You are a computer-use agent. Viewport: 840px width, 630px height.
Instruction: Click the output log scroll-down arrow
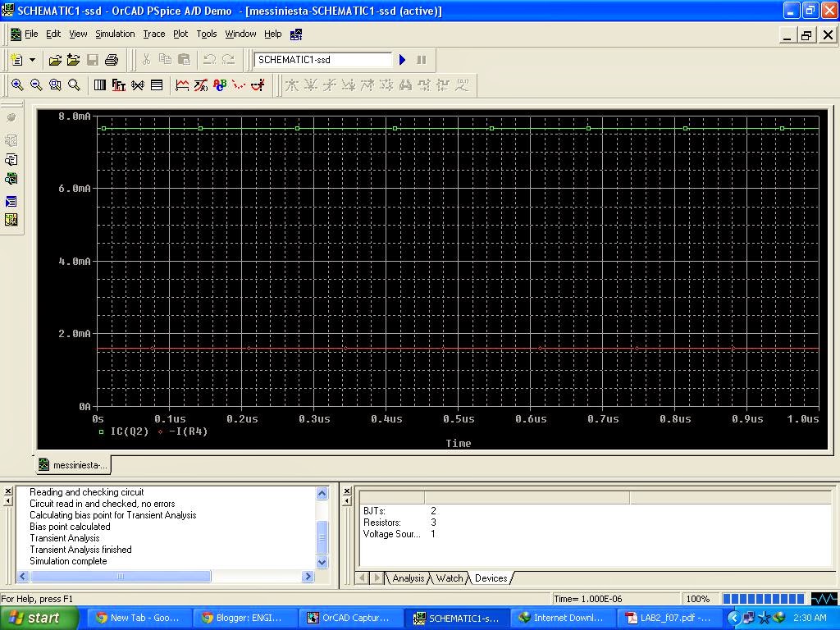coord(322,562)
